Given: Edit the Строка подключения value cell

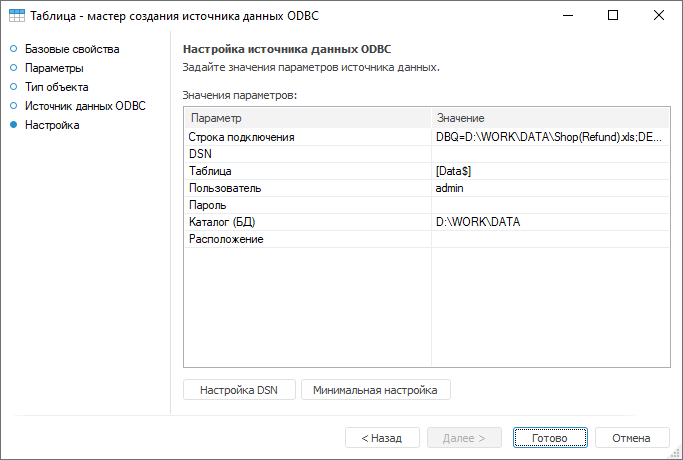Looking at the screenshot, I should pyautogui.click(x=548, y=137).
